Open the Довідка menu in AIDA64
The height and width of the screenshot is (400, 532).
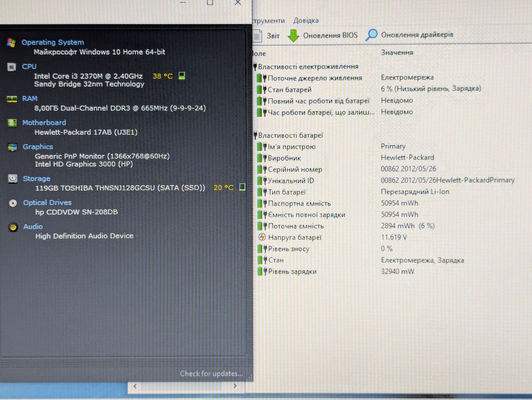tap(306, 20)
